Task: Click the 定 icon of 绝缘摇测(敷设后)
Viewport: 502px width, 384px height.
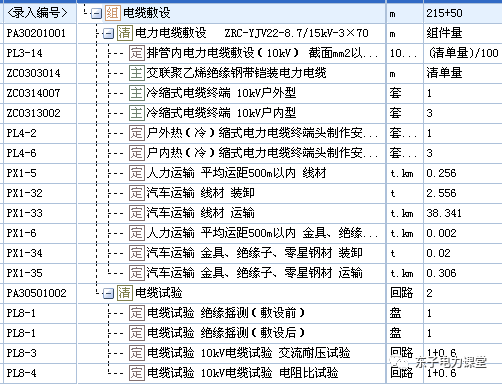Action: tap(137, 333)
